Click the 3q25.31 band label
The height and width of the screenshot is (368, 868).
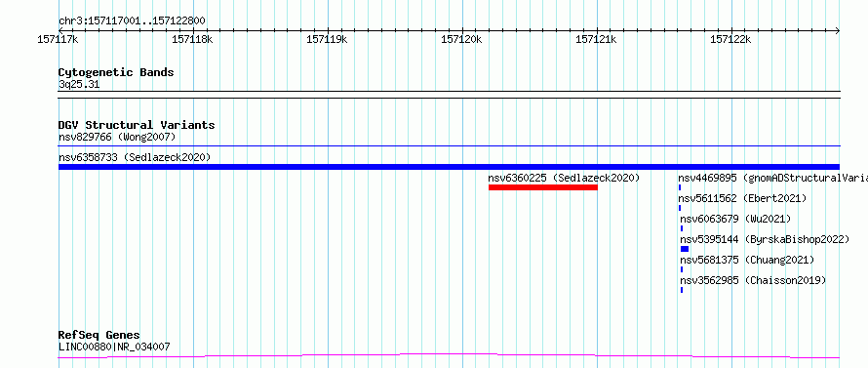pos(79,85)
